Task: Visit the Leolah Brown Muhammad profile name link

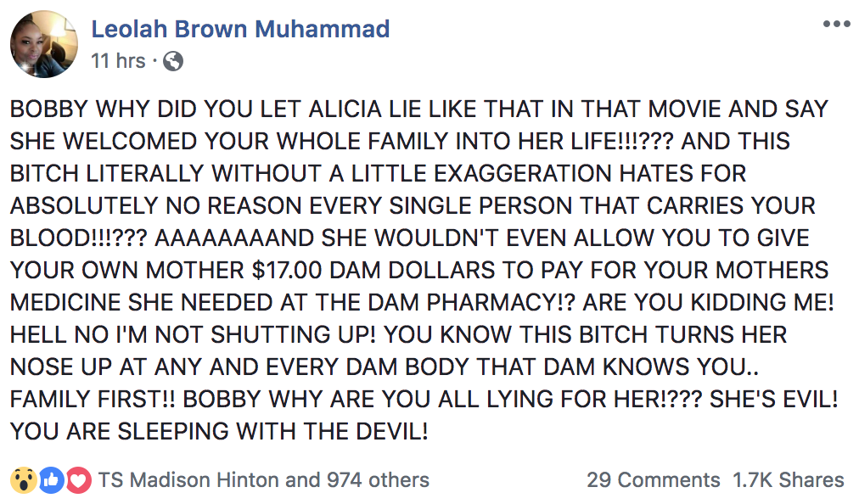Action: (x=240, y=29)
